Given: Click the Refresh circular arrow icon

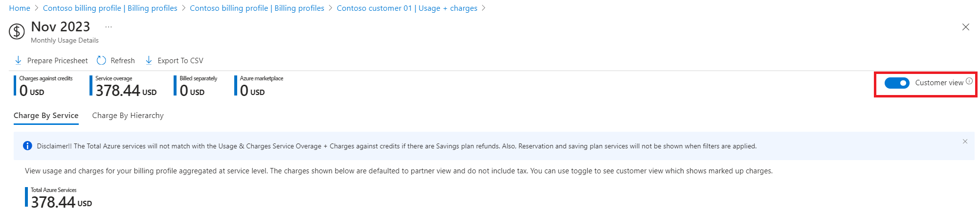Looking at the screenshot, I should tap(101, 60).
